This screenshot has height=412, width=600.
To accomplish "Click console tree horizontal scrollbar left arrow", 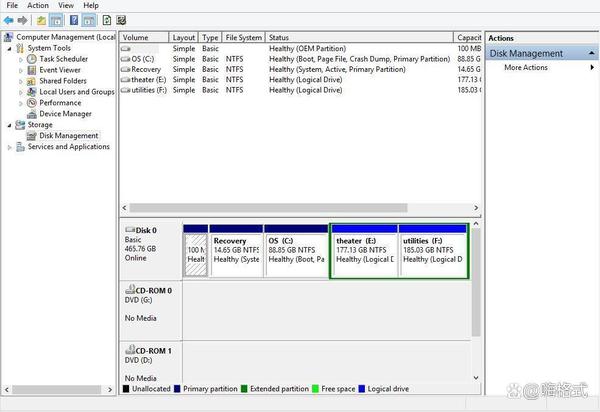I will pos(7,389).
